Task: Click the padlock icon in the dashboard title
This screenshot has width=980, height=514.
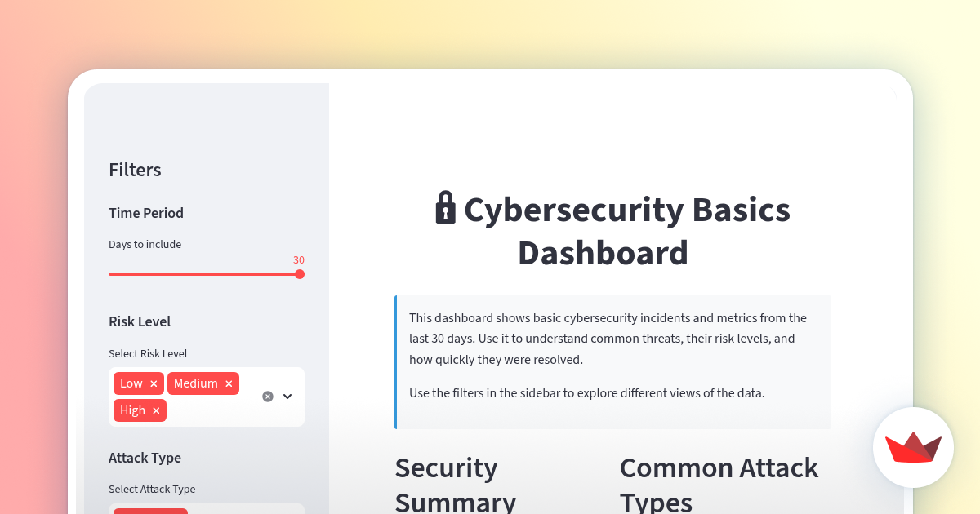Action: click(445, 209)
